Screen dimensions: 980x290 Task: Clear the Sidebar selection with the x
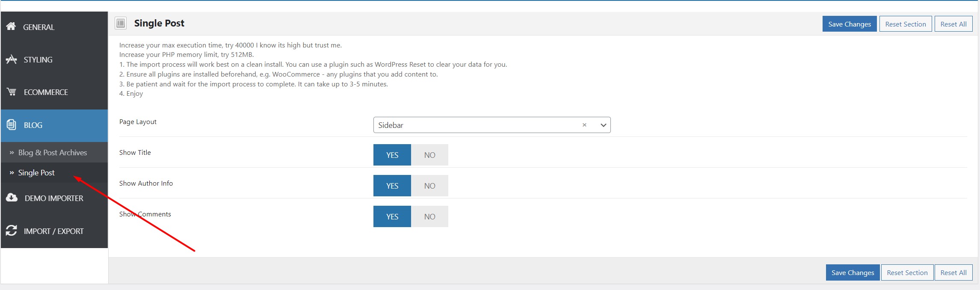584,125
